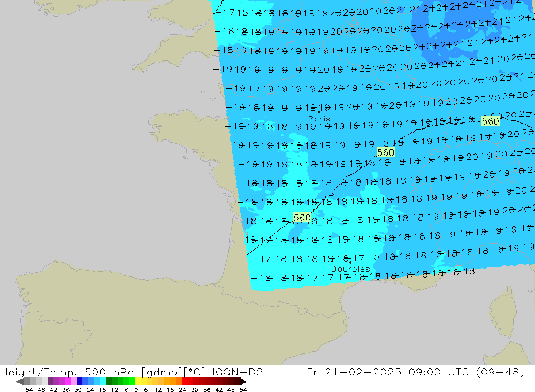Click the (09+48) forecast run text

coord(500,372)
